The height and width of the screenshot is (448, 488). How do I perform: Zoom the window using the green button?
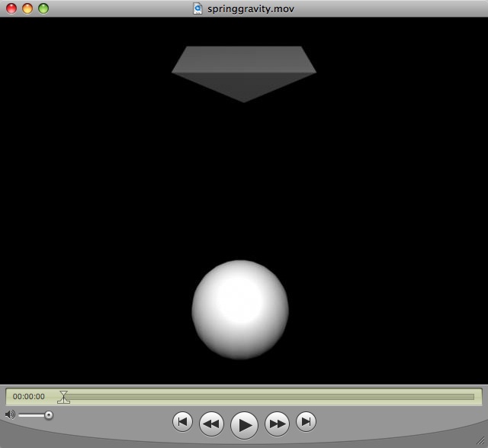[x=43, y=8]
